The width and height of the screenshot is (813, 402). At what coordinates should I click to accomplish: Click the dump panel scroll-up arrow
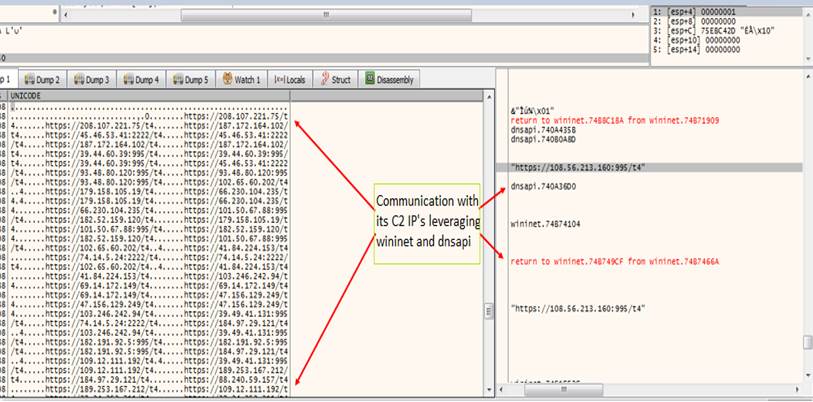(x=488, y=95)
